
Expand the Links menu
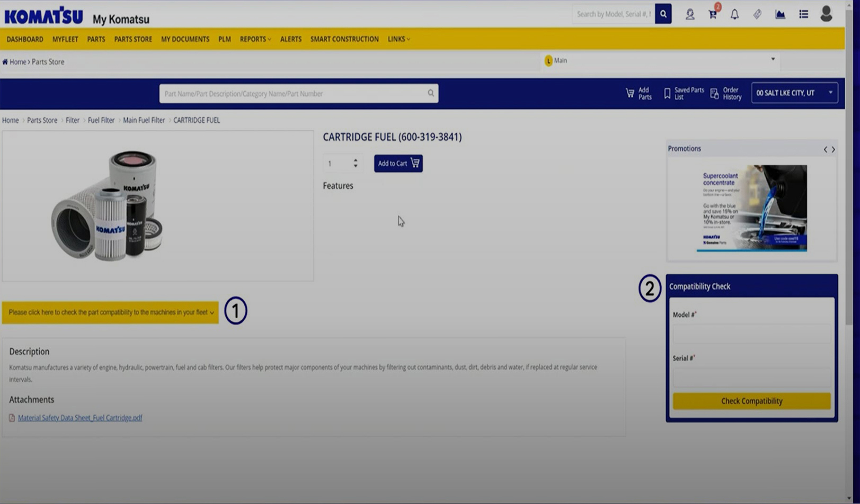coord(398,39)
